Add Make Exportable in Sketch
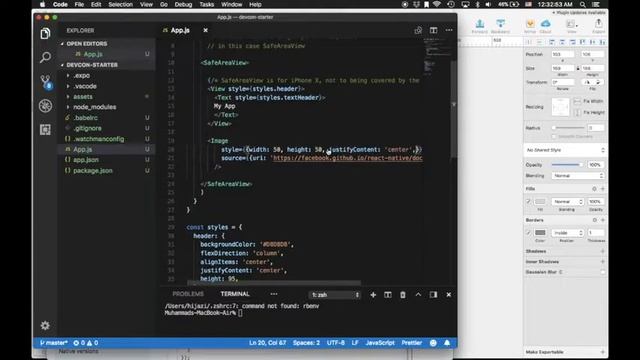 point(603,352)
